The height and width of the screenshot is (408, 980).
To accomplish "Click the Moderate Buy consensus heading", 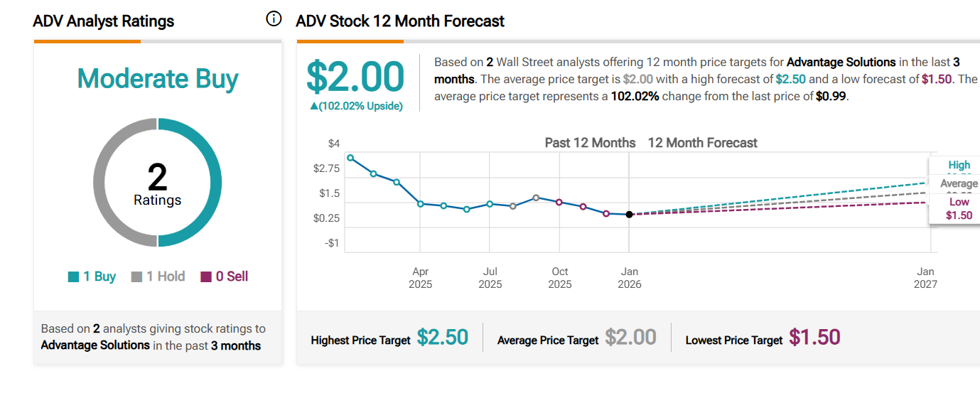I will [158, 79].
